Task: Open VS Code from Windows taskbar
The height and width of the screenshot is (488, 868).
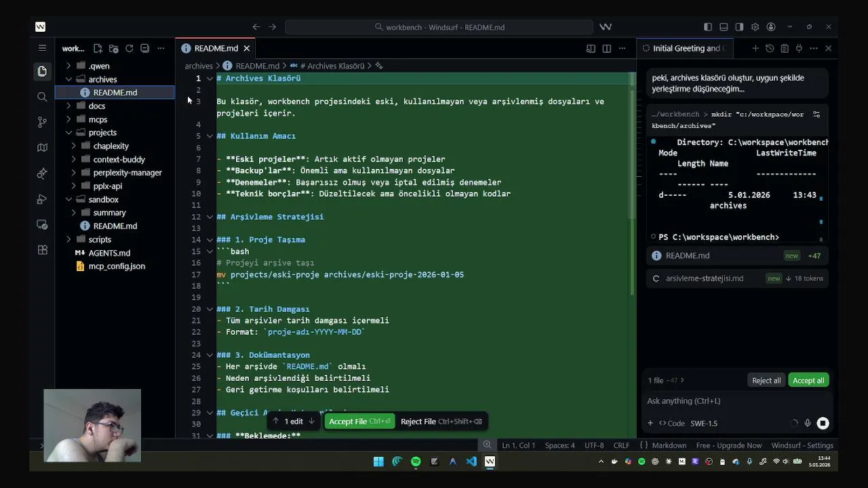Action: [471, 462]
